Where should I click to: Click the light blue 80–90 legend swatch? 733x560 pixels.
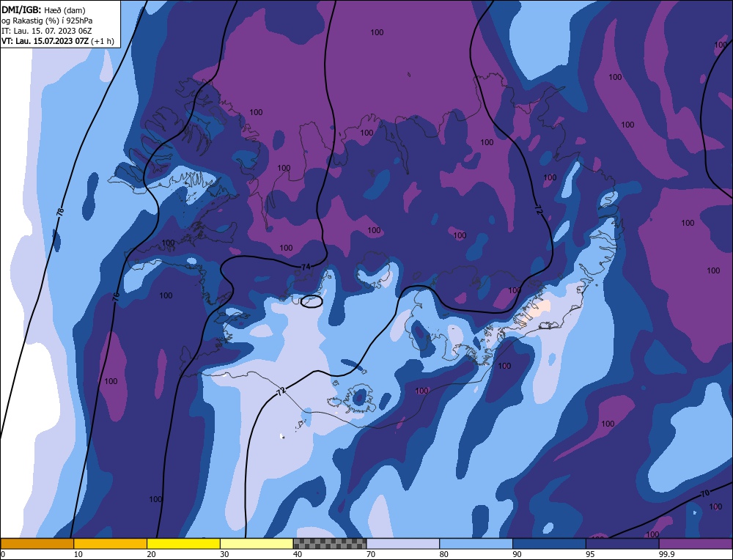coord(476,544)
